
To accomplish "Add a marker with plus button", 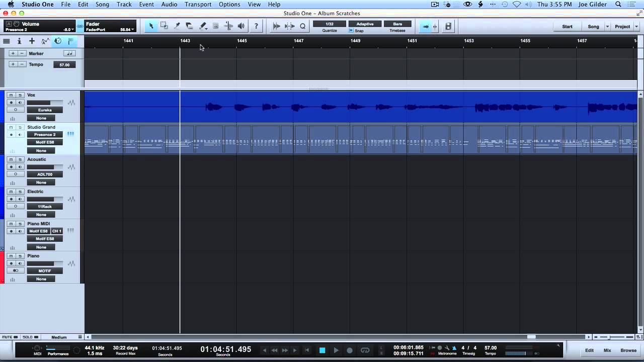I will 13,53.
